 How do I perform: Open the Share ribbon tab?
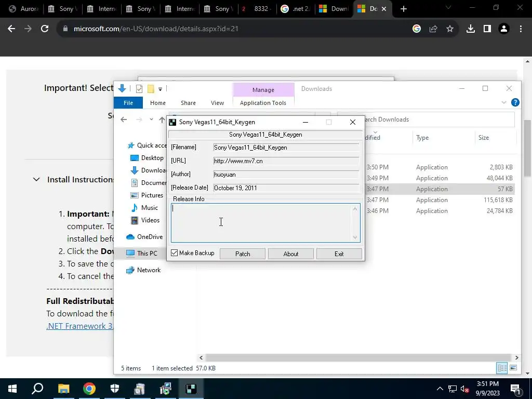point(188,103)
